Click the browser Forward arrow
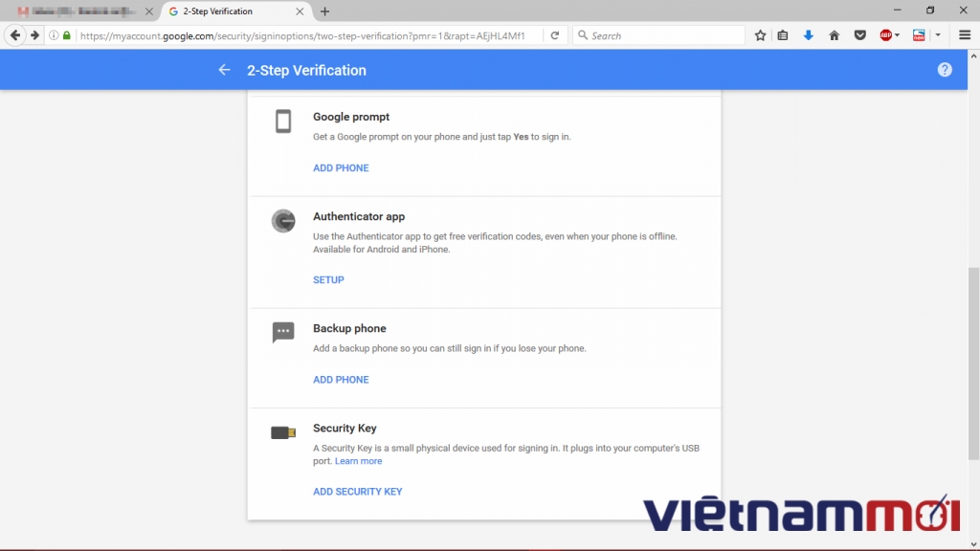The width and height of the screenshot is (980, 551). pos(35,35)
